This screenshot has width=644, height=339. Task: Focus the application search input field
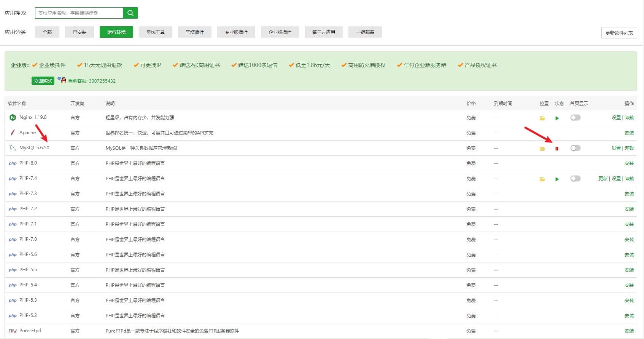point(79,13)
